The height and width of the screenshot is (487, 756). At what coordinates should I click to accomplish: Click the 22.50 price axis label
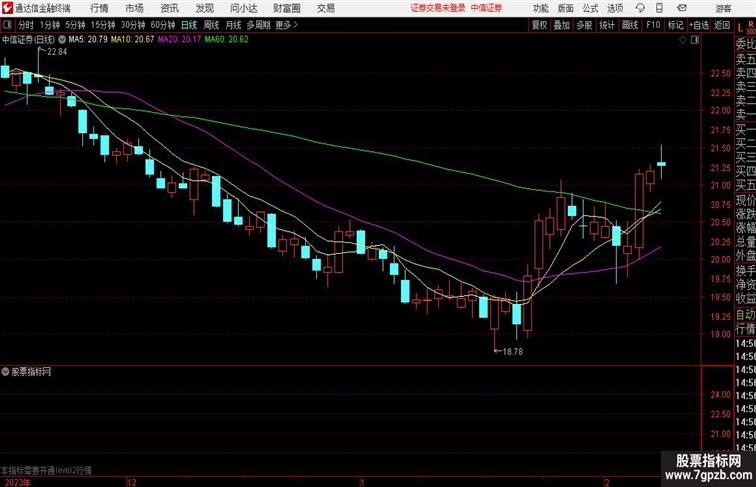pos(720,73)
